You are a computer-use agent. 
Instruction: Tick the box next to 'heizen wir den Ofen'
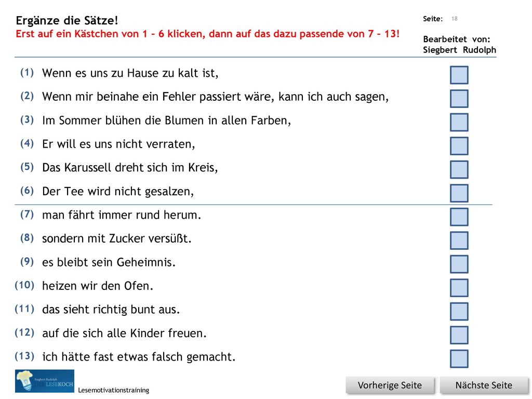click(x=459, y=288)
